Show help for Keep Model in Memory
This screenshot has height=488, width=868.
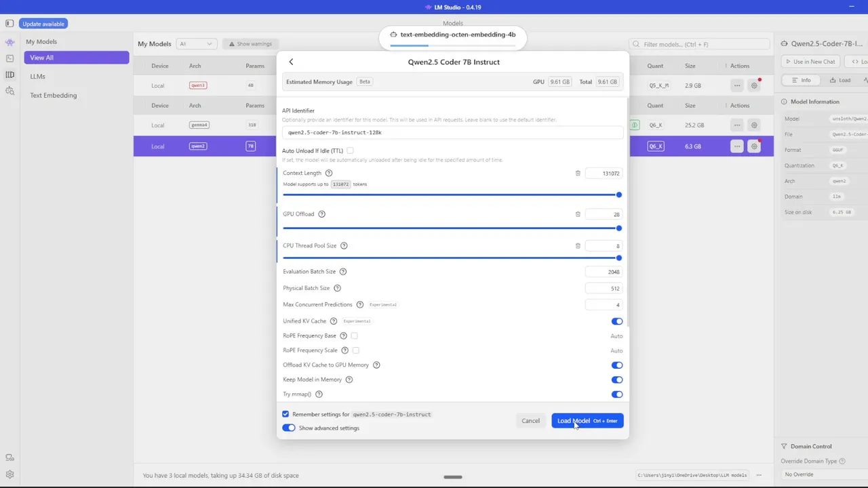pyautogui.click(x=349, y=380)
